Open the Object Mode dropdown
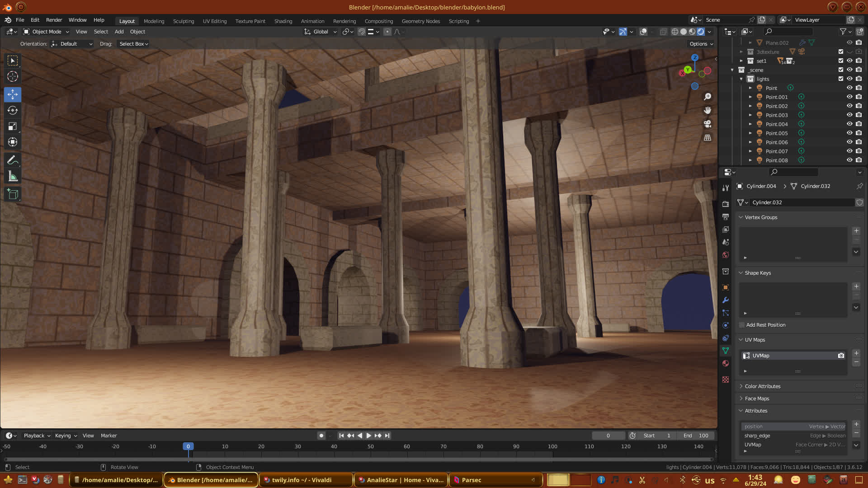This screenshot has height=488, width=868. point(46,32)
